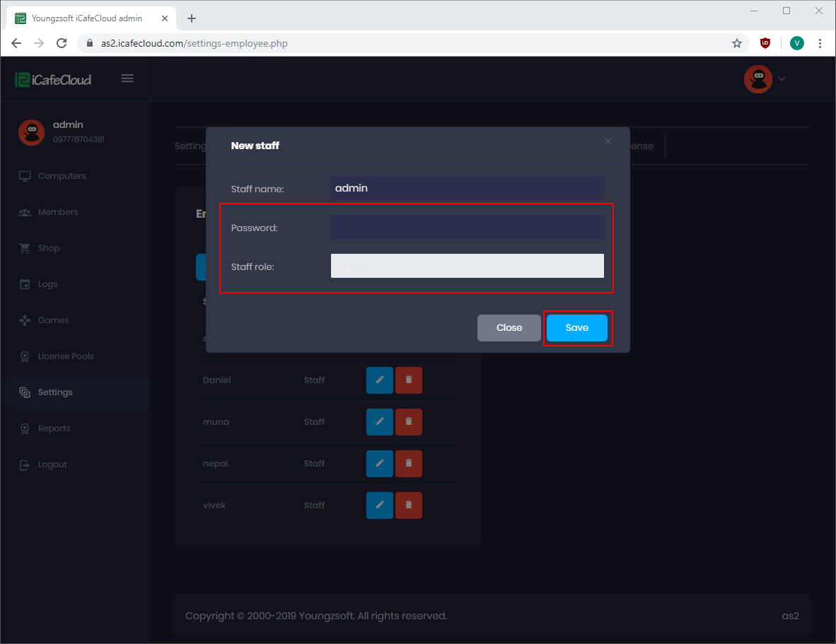The image size is (836, 644).
Task: Click the edit pencil icon for nepal
Action: (379, 464)
